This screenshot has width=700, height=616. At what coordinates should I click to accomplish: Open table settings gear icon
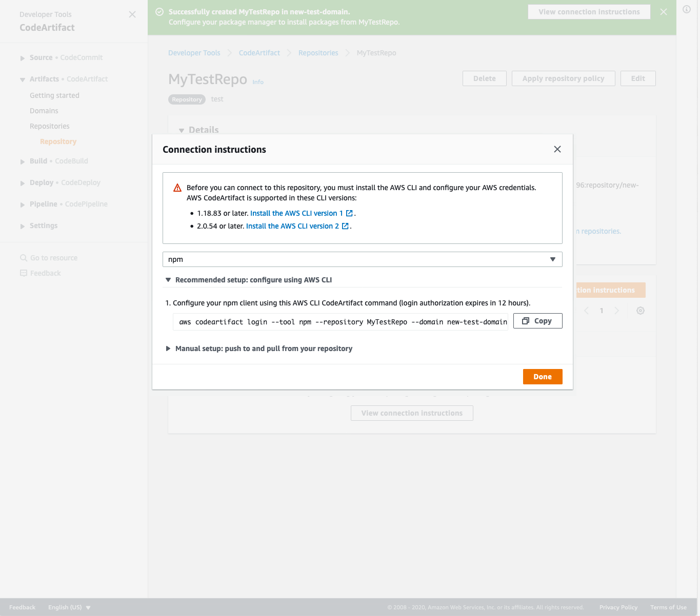tap(641, 311)
